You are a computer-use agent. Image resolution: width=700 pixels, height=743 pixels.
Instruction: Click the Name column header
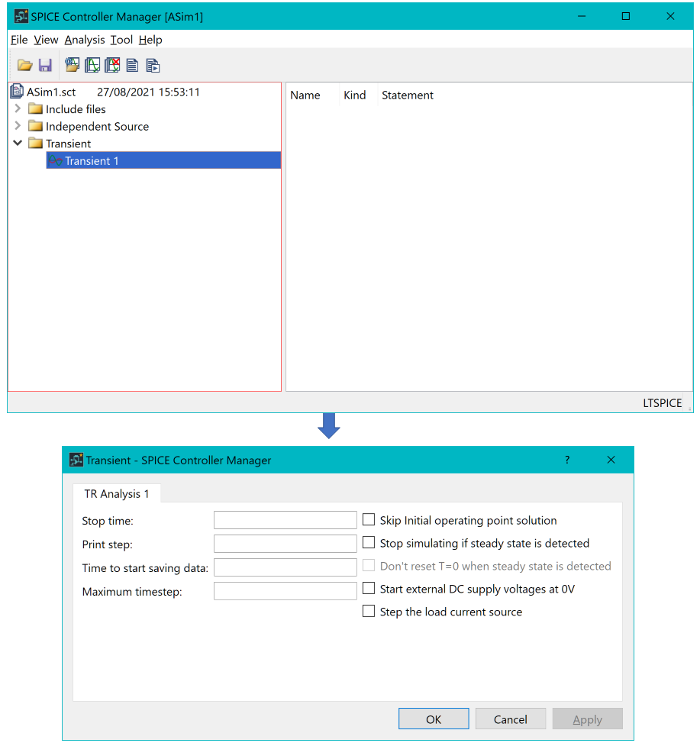click(x=305, y=95)
